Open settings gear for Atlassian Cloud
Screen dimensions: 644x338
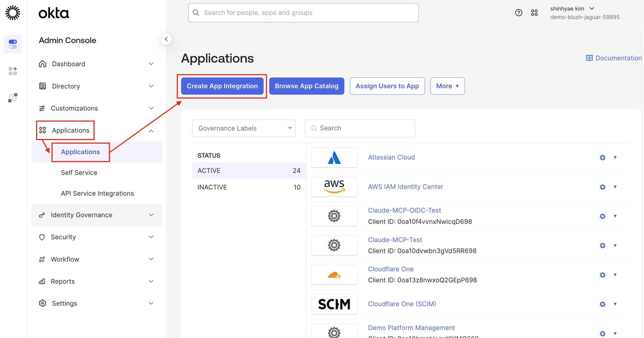coord(602,157)
